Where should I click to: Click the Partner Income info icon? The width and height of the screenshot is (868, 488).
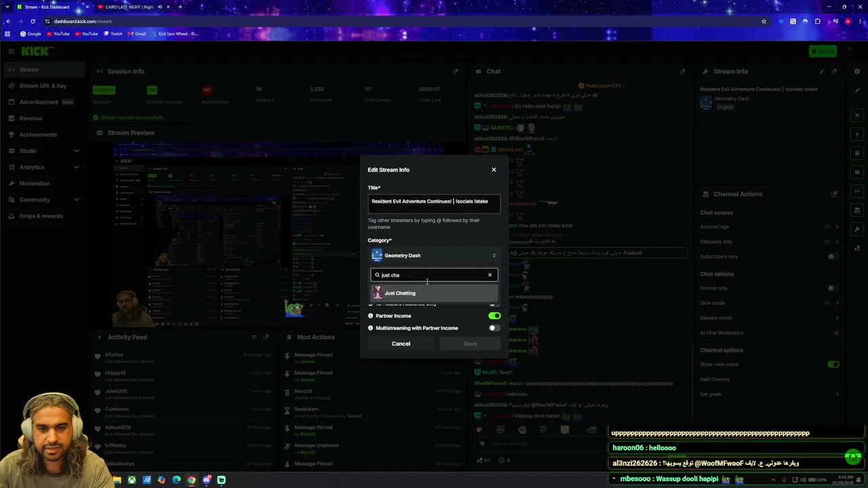click(370, 316)
